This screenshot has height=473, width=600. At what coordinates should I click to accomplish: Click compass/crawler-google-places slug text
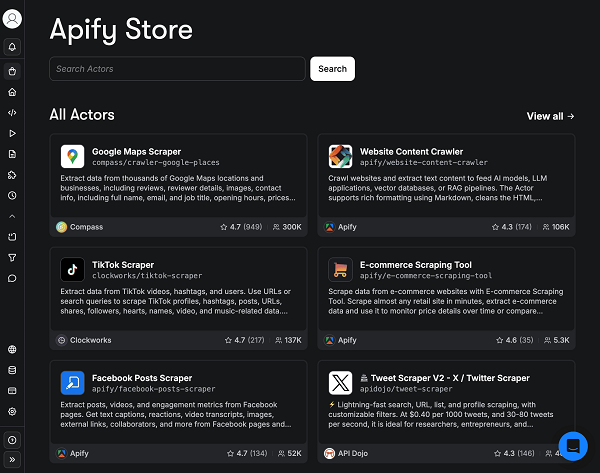click(156, 163)
